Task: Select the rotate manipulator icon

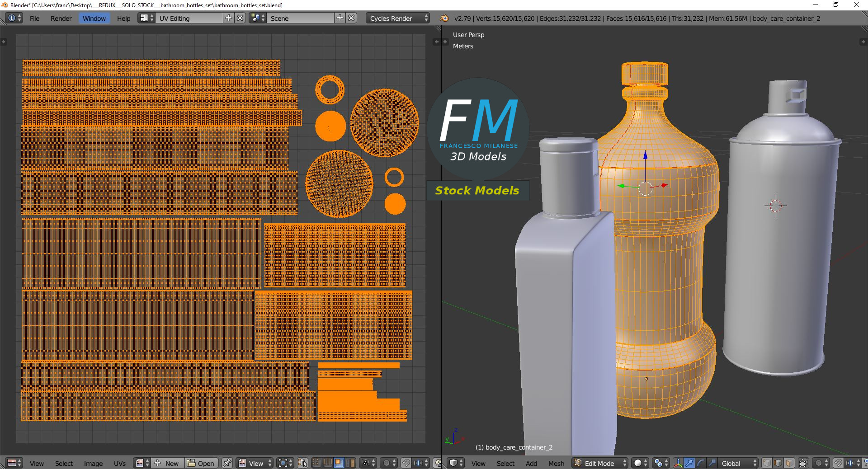Action: coord(700,463)
